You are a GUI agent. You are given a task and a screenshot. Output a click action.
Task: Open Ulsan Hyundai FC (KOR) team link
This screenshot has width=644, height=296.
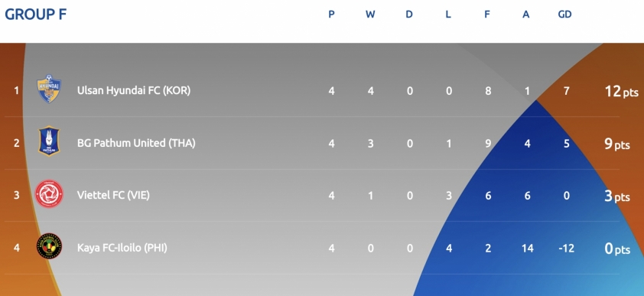134,90
